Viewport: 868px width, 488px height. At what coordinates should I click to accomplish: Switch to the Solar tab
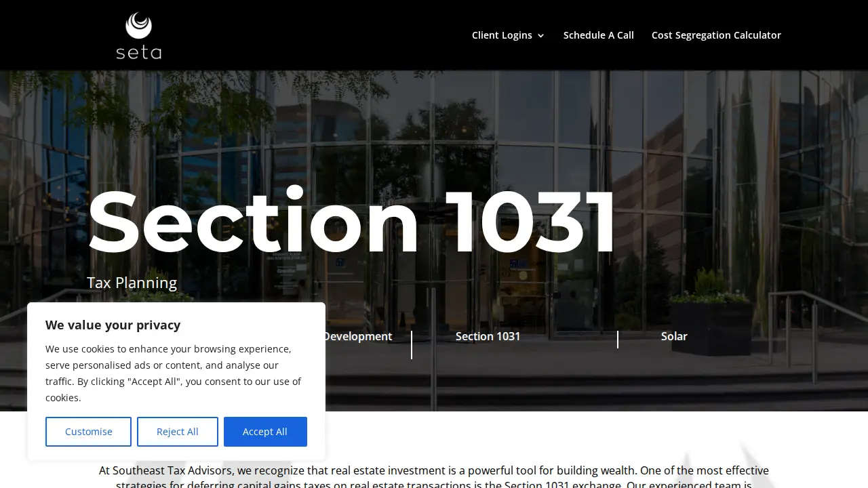(x=674, y=336)
